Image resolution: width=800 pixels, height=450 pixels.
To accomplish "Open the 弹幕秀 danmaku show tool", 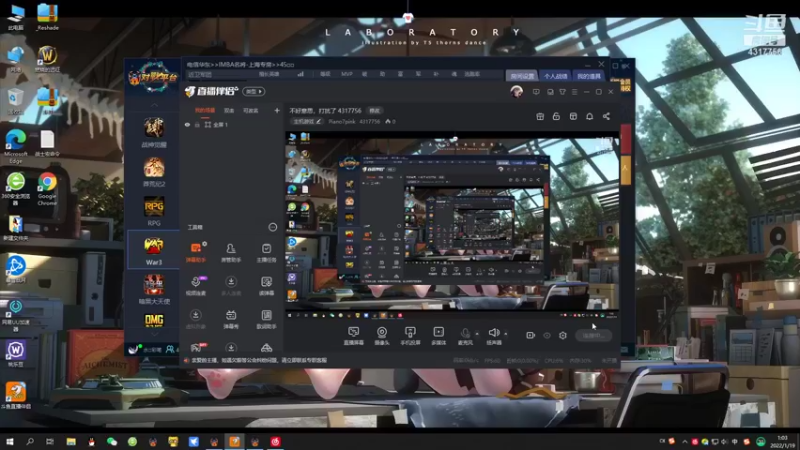I will click(231, 319).
